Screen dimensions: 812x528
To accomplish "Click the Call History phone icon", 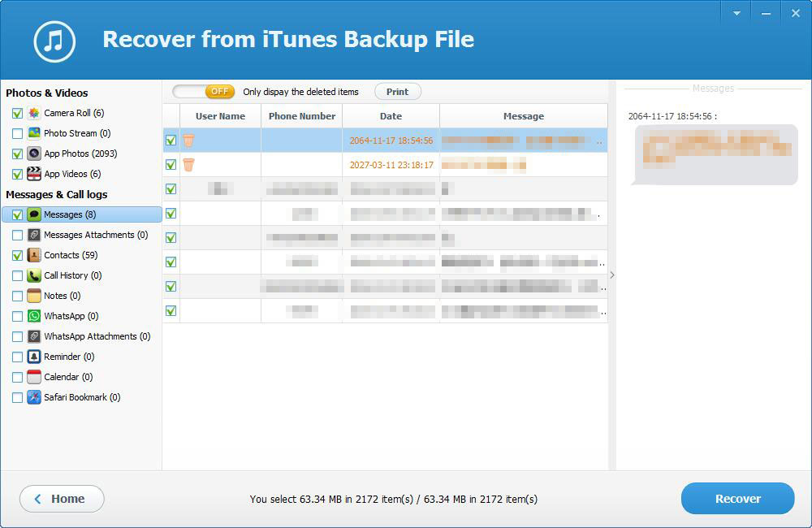I will pyautogui.click(x=34, y=275).
